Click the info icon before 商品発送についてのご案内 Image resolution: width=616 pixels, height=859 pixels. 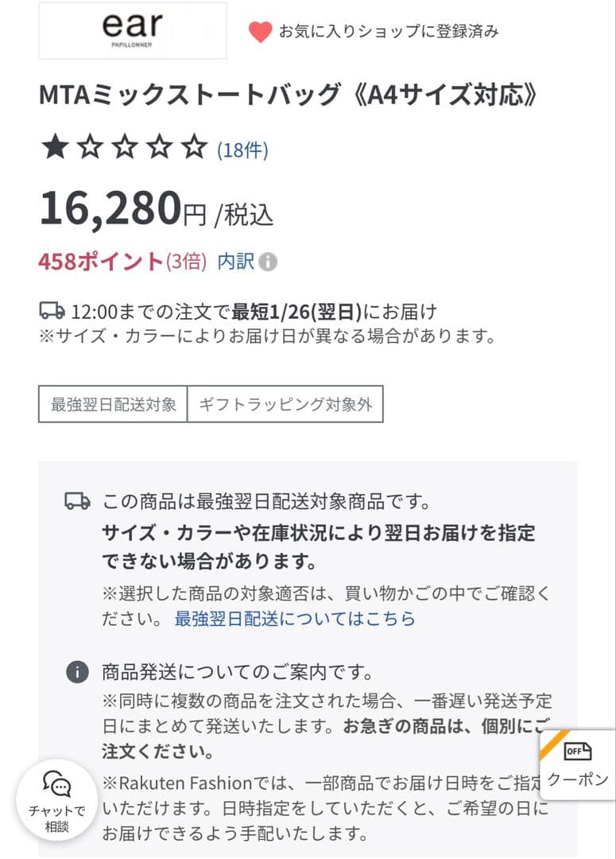pos(77,673)
